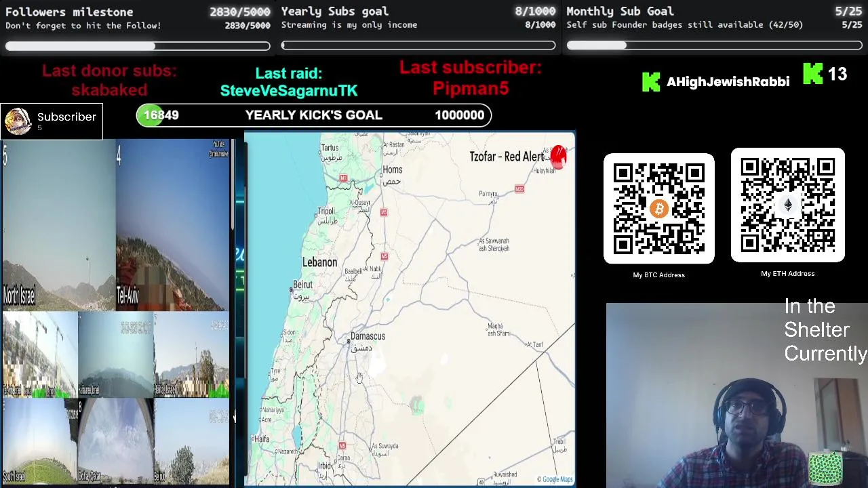Click the Palmyra label on map
Image resolution: width=868 pixels, height=488 pixels.
(x=488, y=194)
